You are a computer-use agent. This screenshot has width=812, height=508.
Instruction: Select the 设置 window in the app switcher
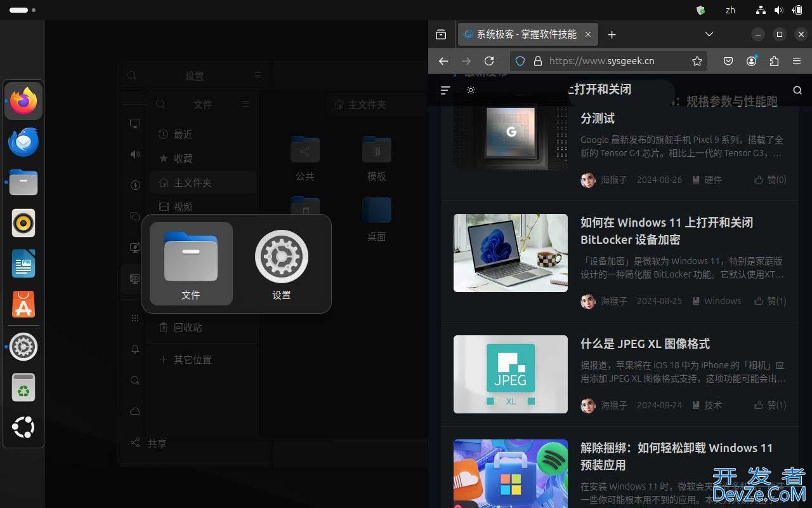(x=282, y=264)
